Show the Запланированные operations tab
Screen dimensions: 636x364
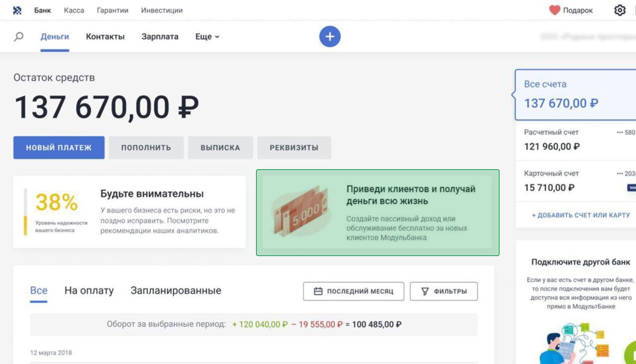pos(176,290)
